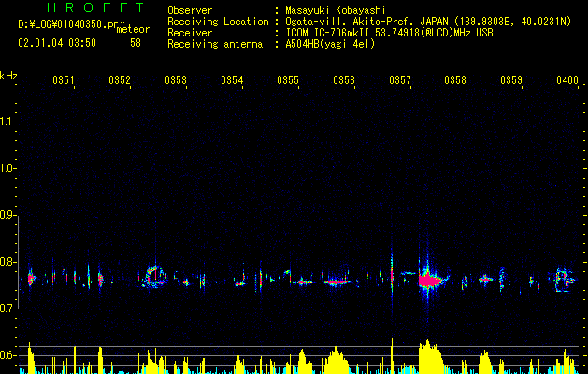Click the 0351 time marker
This screenshot has width=588, height=374.
pos(64,80)
